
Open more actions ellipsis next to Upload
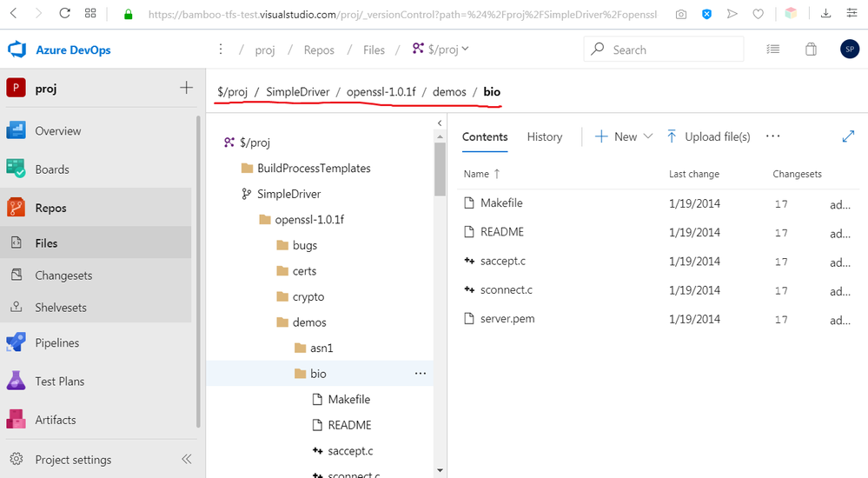[772, 136]
